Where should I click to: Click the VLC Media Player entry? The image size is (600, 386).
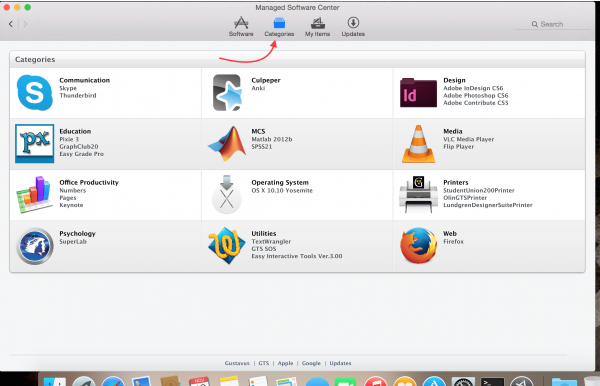[x=468, y=139]
